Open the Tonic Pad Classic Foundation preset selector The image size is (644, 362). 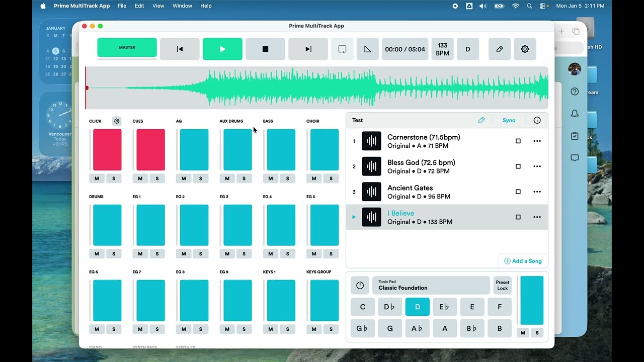tap(431, 285)
